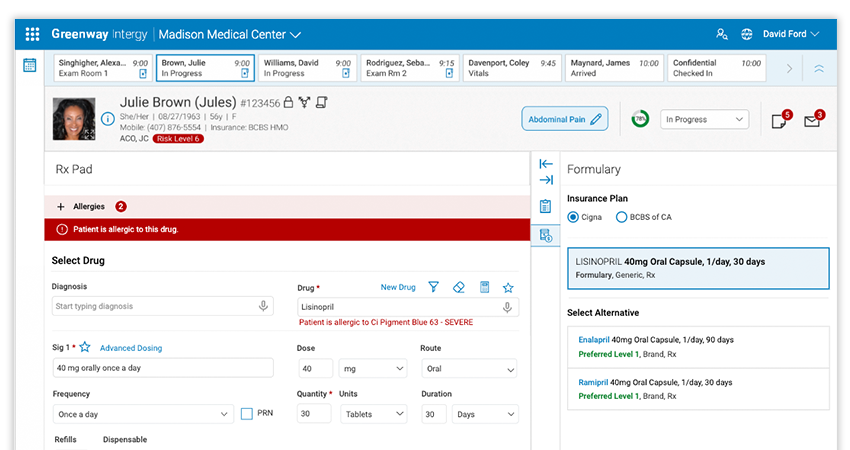This screenshot has width=850, height=450.
Task: Select the BCBS of CA radio button
Action: point(621,217)
